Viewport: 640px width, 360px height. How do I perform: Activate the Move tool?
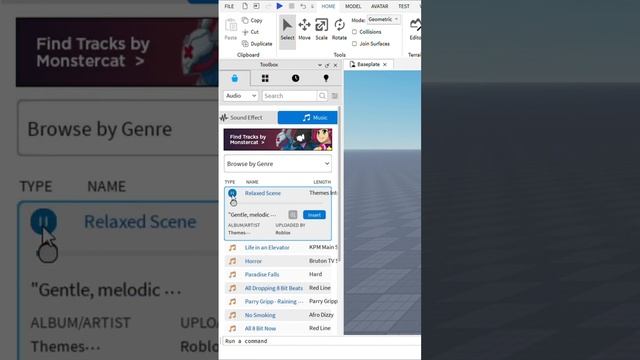pos(304,29)
